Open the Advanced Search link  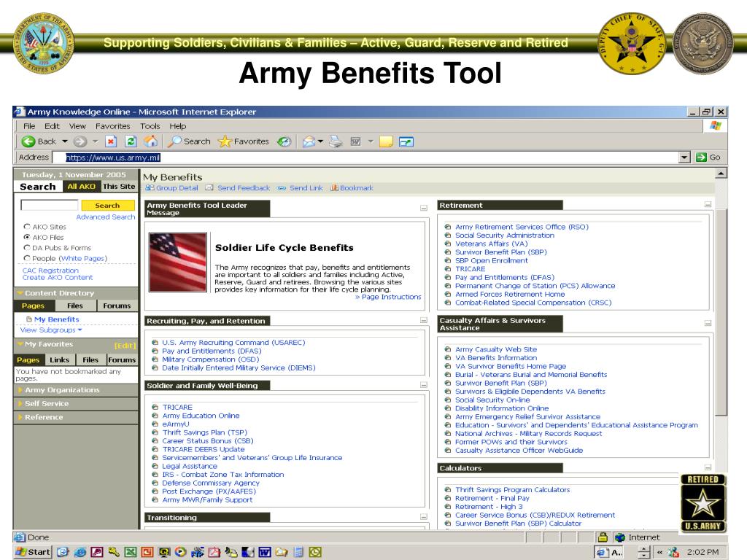106,217
